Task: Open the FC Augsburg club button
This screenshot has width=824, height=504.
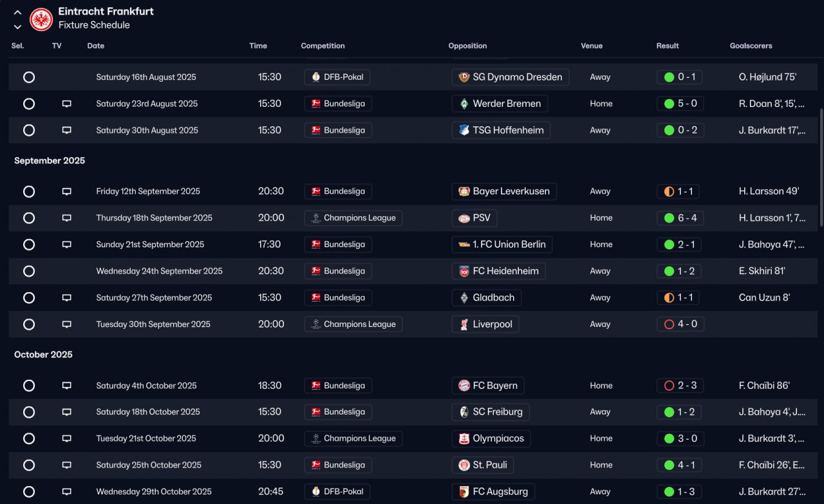Action: tap(493, 492)
